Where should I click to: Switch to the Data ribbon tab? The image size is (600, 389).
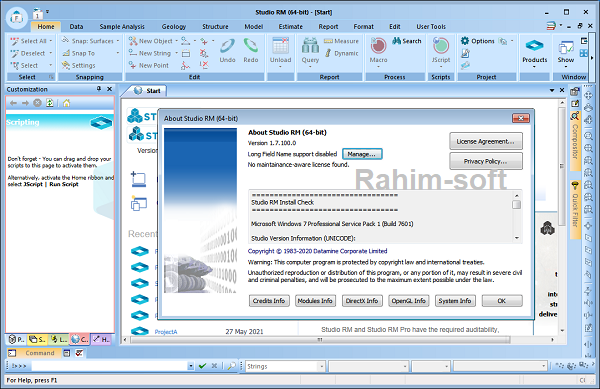pyautogui.click(x=76, y=26)
